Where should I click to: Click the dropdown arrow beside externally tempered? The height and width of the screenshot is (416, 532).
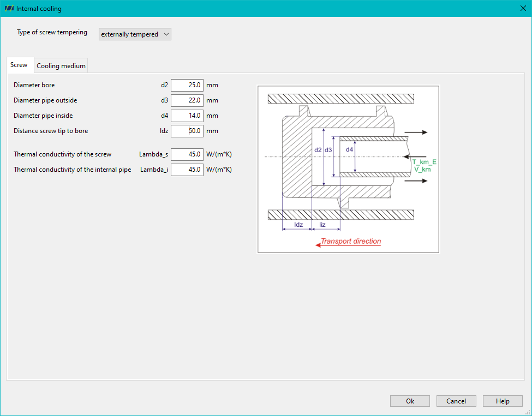point(166,34)
